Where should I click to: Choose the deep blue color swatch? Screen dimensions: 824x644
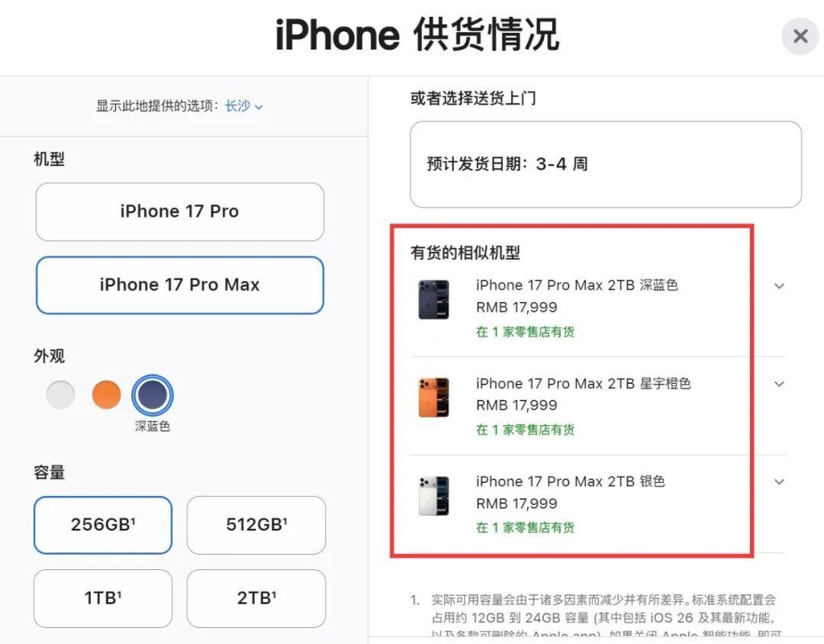point(153,394)
